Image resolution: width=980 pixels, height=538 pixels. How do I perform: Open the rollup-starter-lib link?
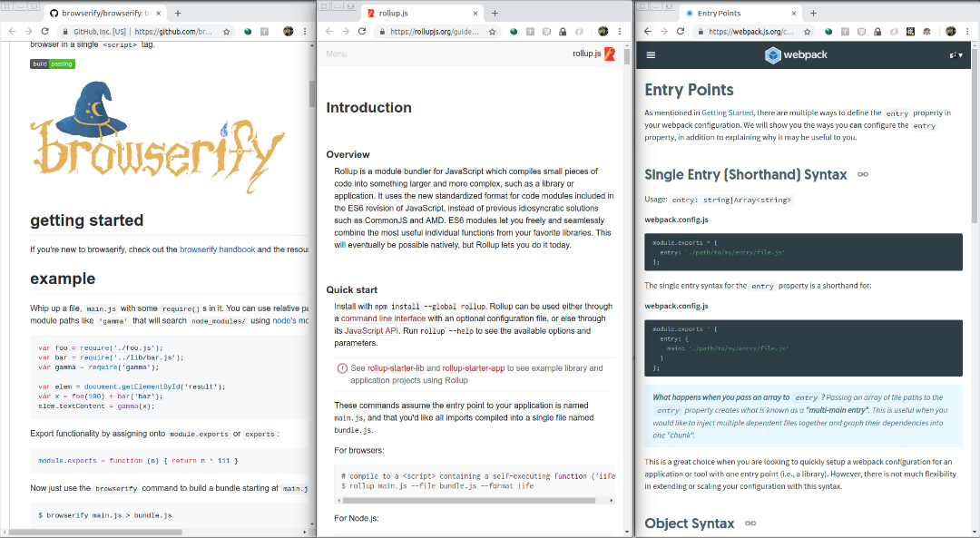point(396,368)
